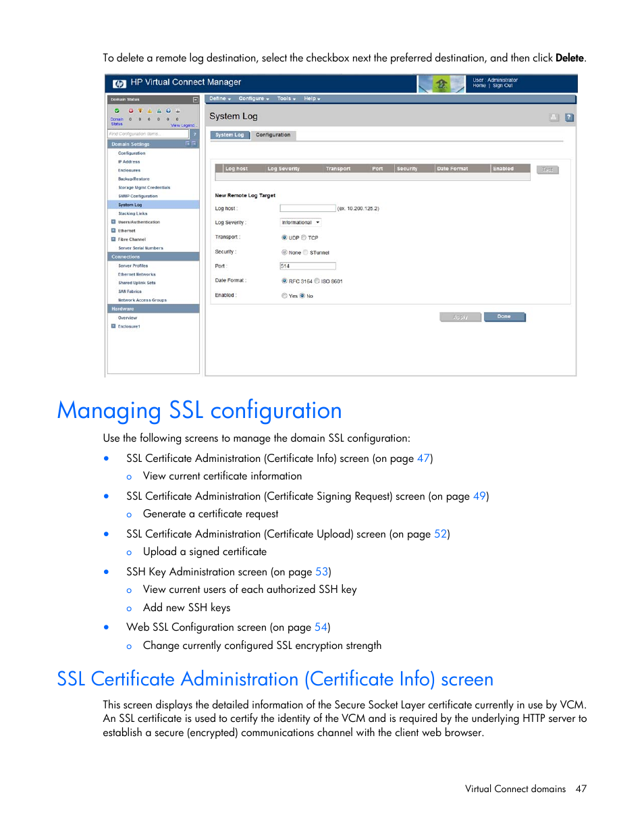Image resolution: width=644 pixels, height=834 pixels.
Task: Click the View Legend link
Action: click(183, 126)
